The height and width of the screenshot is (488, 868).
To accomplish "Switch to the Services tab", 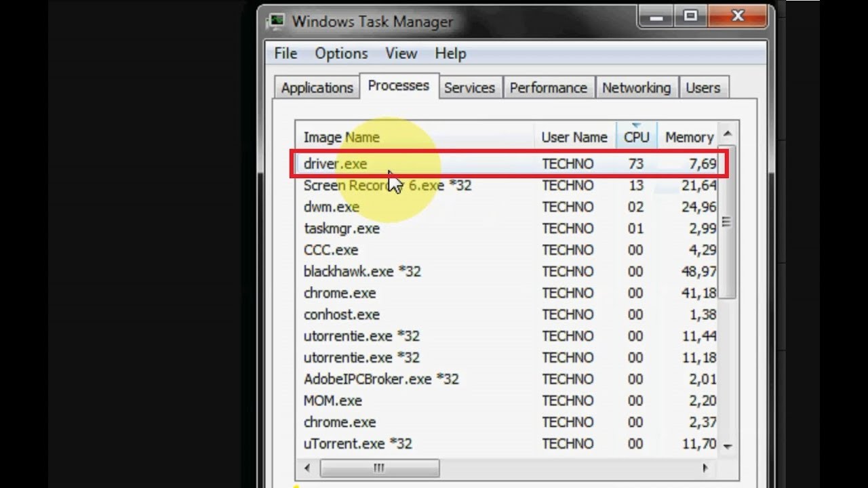I will 469,88.
